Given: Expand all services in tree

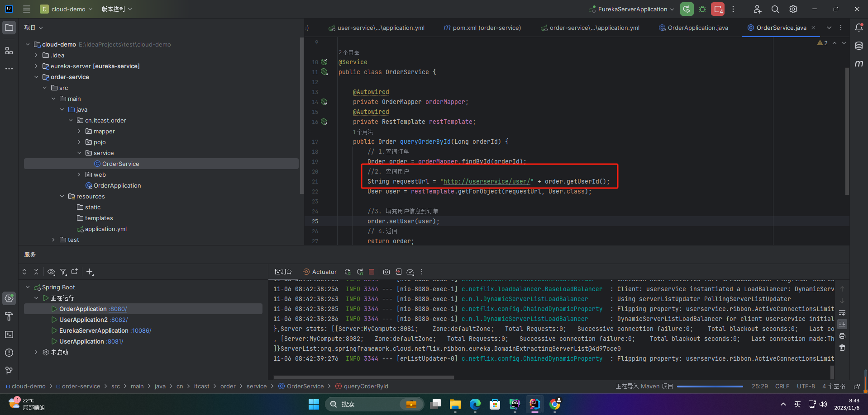Looking at the screenshot, I should point(24,272).
